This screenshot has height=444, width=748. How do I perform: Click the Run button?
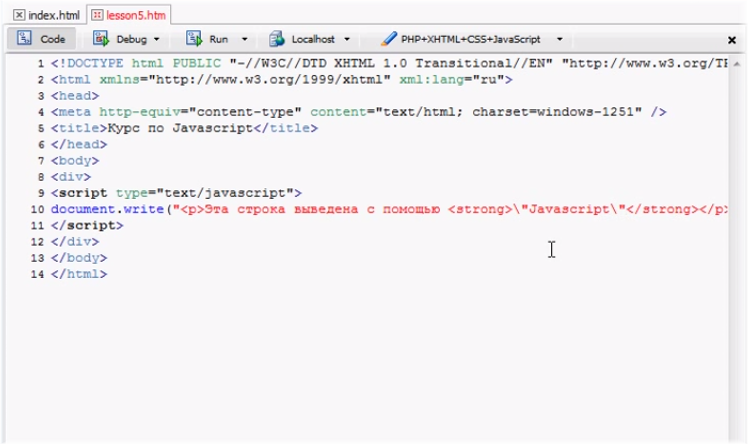218,39
